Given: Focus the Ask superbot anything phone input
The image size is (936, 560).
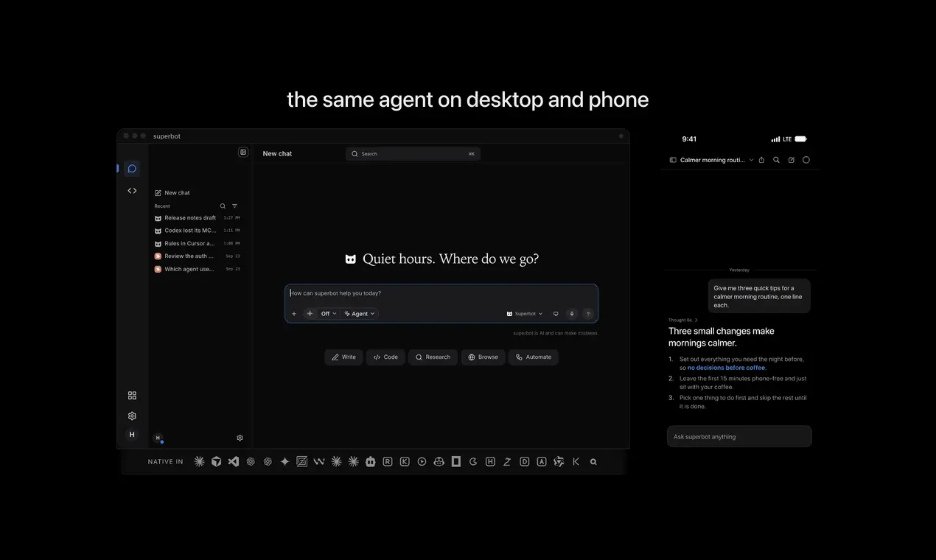Looking at the screenshot, I should pos(739,437).
